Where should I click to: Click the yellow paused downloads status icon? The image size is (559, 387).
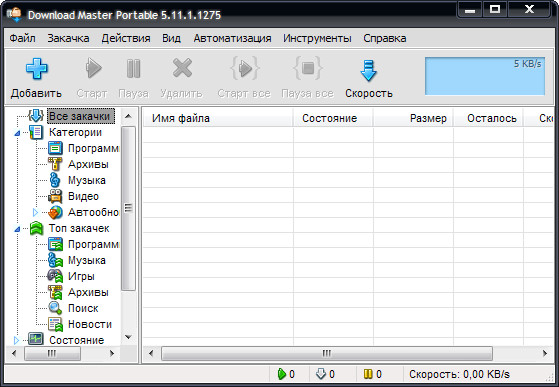tap(368, 374)
